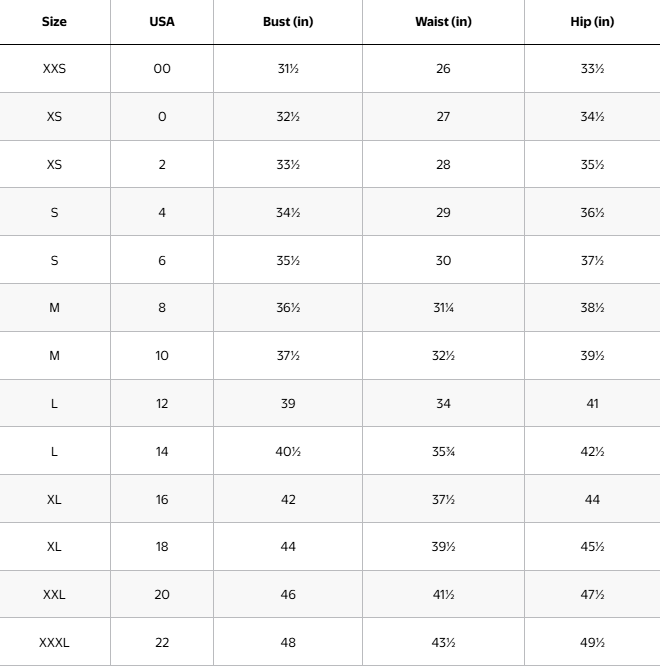Image resolution: width=660 pixels, height=672 pixels.
Task: Select bust measurement 46 cell
Action: (x=288, y=594)
